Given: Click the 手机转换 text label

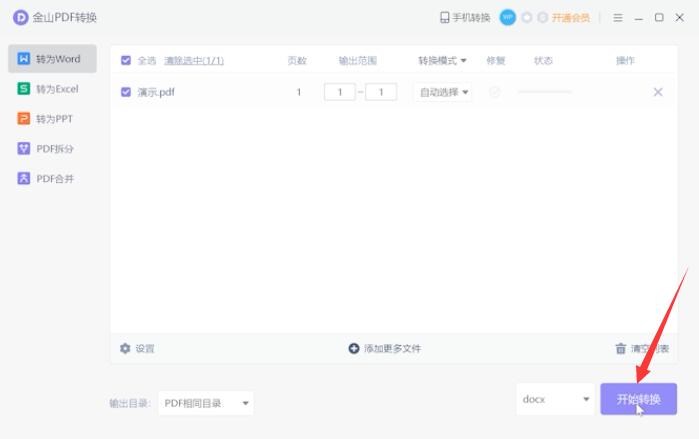Looking at the screenshot, I should pos(471,17).
